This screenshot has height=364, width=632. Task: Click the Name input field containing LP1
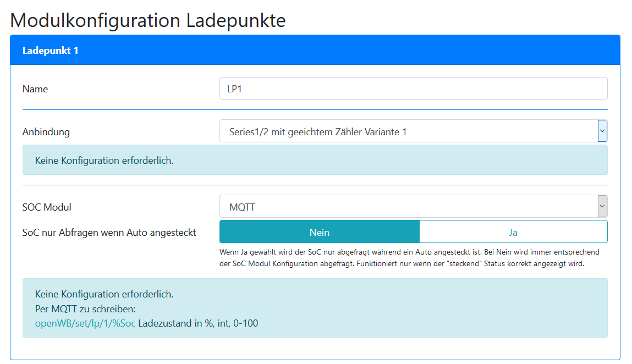pos(413,89)
